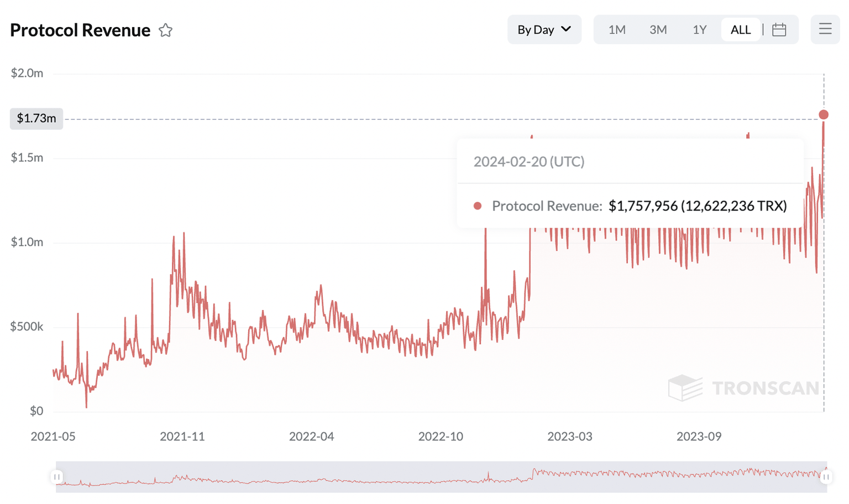Select the 3M time range
The width and height of the screenshot is (849, 504).
pyautogui.click(x=658, y=30)
